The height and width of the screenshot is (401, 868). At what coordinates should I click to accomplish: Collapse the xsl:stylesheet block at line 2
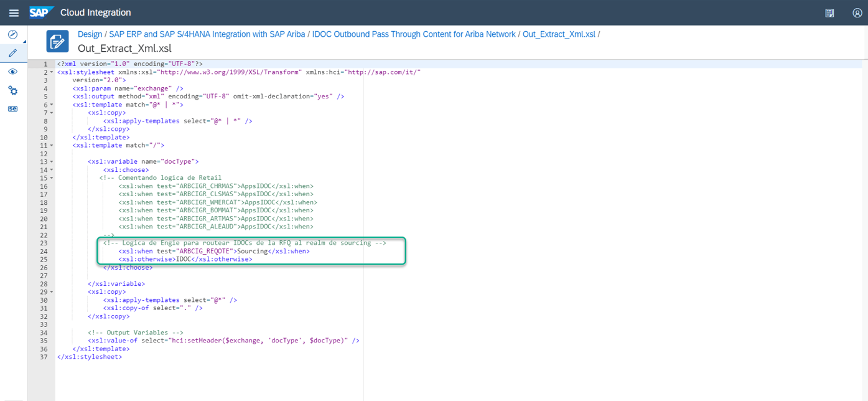52,72
